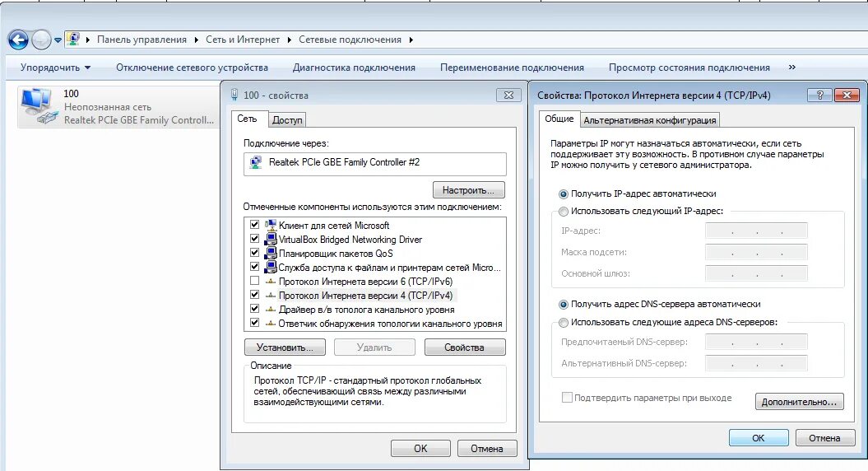
Task: Toggle VirtualBox Bridged Networking Driver checkbox
Action: (255, 238)
